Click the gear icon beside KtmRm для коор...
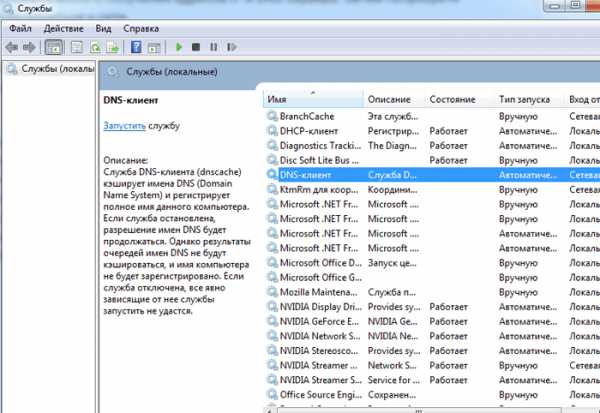Viewport: 600px width, 413px height. pos(272,189)
